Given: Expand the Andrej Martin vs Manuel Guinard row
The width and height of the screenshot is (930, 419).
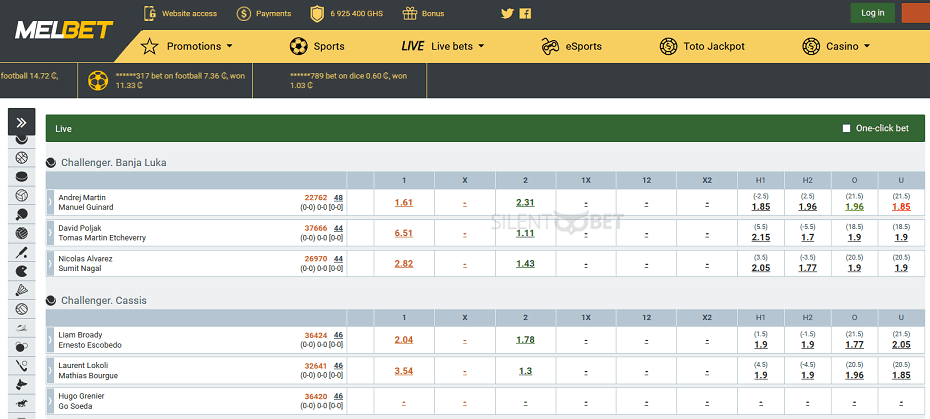Looking at the screenshot, I should (x=50, y=202).
